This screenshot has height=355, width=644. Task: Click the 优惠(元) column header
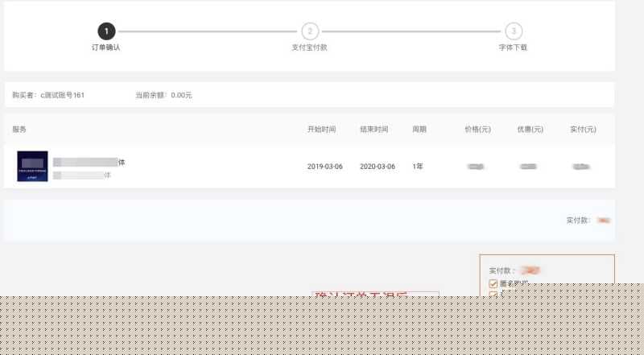(x=530, y=130)
